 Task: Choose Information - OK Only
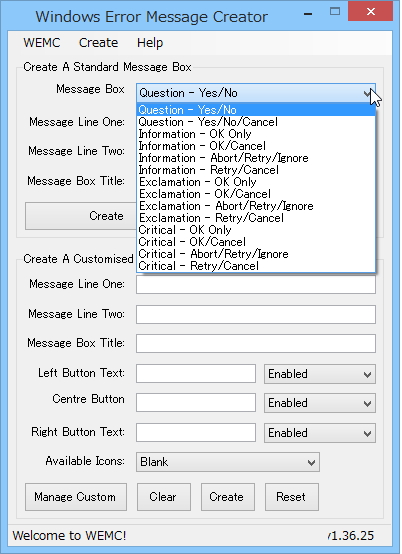point(256,134)
